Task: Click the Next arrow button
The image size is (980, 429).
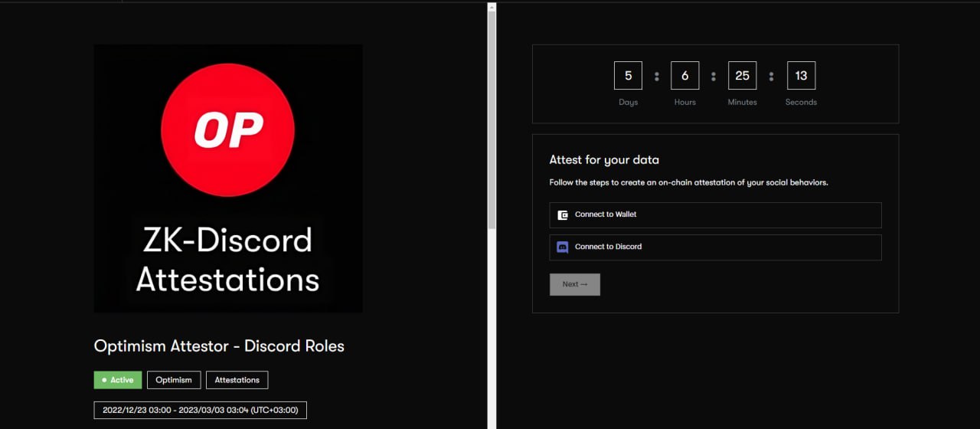Action: coord(575,284)
